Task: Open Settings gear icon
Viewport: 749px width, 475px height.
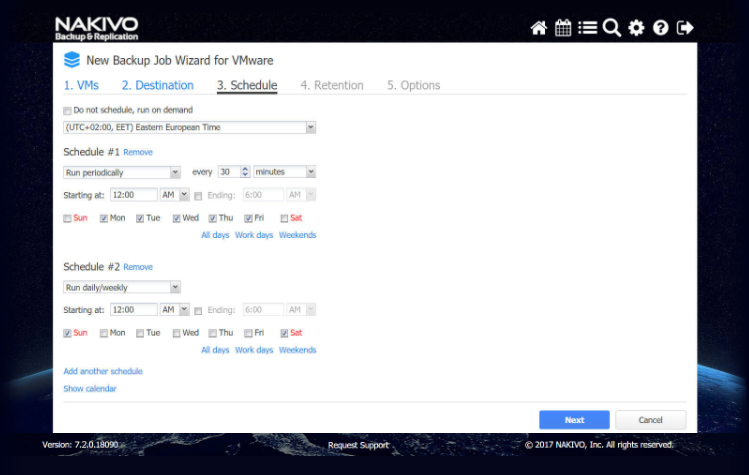Action: 636,28
